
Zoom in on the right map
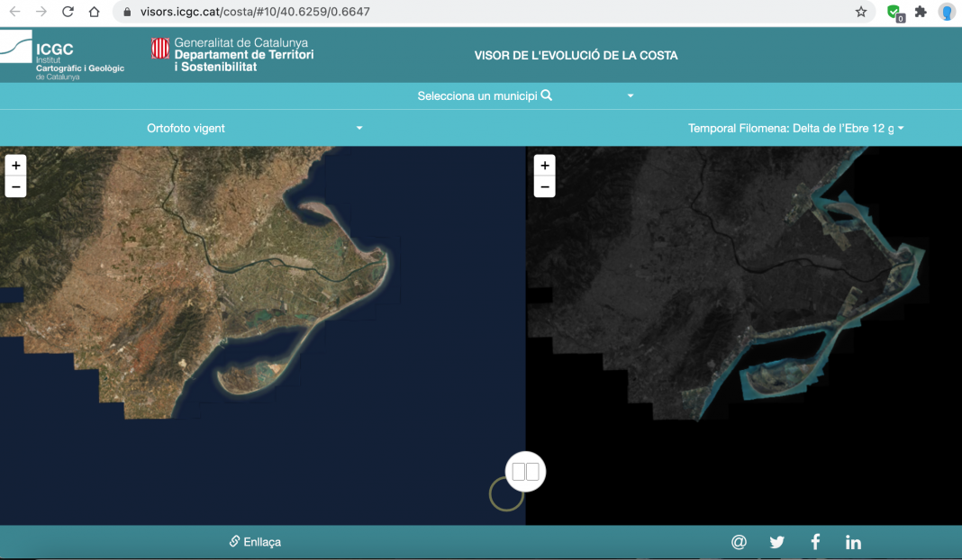pos(544,166)
